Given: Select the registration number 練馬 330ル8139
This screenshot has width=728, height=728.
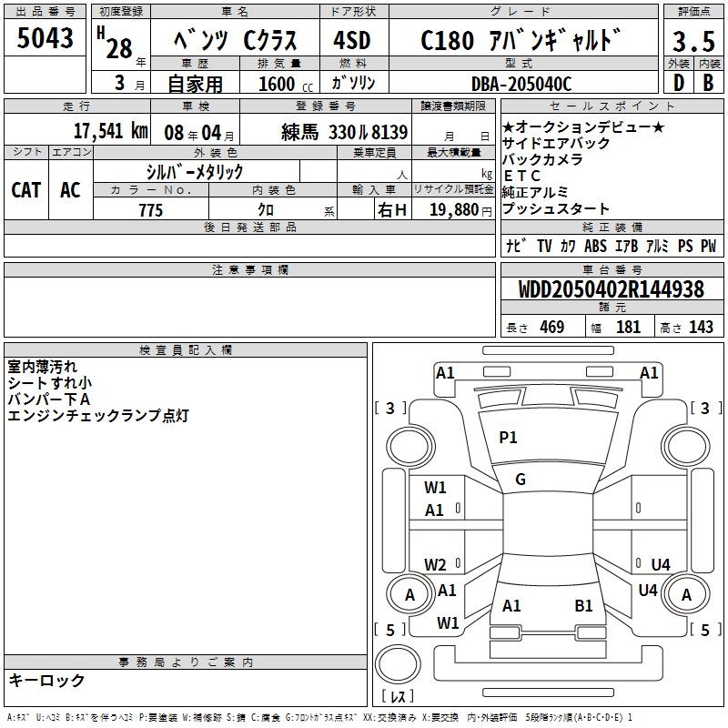Looking at the screenshot, I should tap(344, 132).
